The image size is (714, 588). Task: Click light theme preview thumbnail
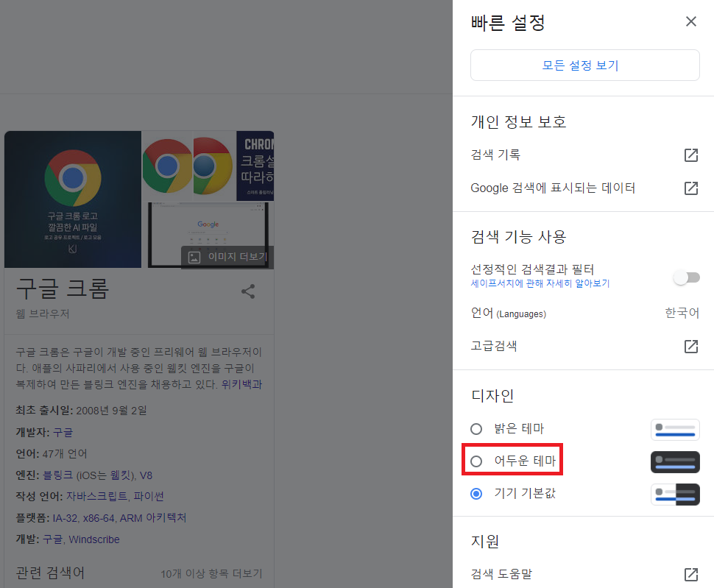pyautogui.click(x=675, y=429)
